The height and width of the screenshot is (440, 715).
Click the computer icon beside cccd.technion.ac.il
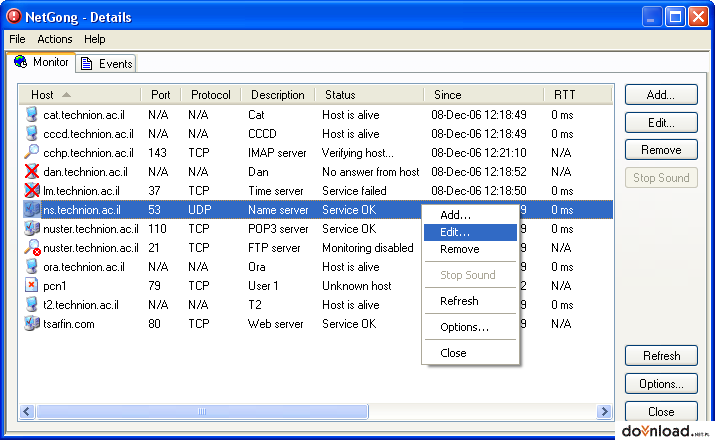click(31, 134)
